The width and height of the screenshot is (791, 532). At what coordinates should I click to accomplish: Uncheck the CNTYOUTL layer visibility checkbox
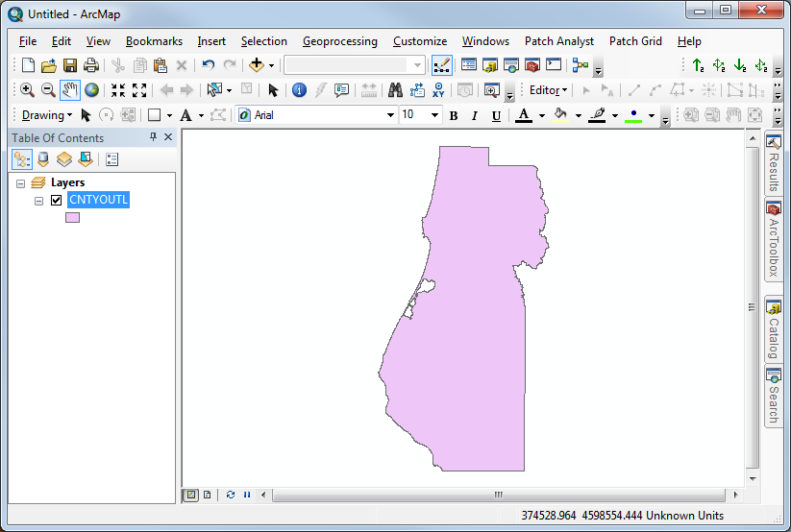[x=57, y=200]
